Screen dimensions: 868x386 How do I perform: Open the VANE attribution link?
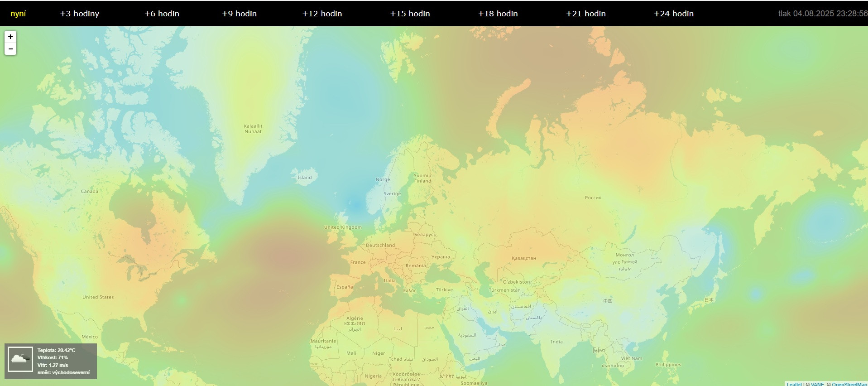[817, 384]
